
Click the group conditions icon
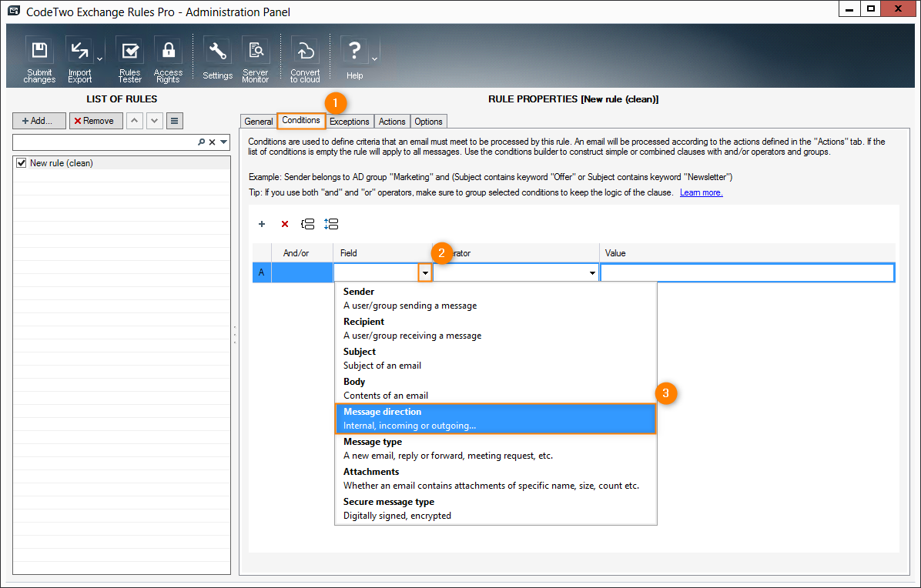308,224
